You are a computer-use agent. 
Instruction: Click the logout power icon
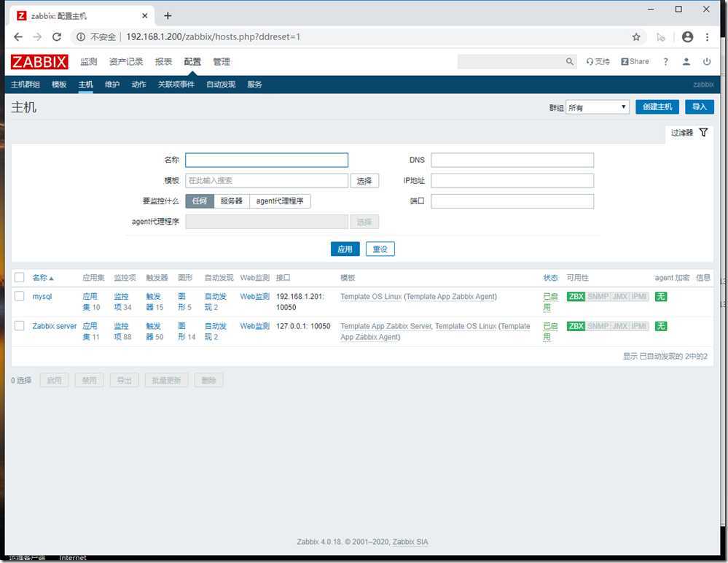707,62
